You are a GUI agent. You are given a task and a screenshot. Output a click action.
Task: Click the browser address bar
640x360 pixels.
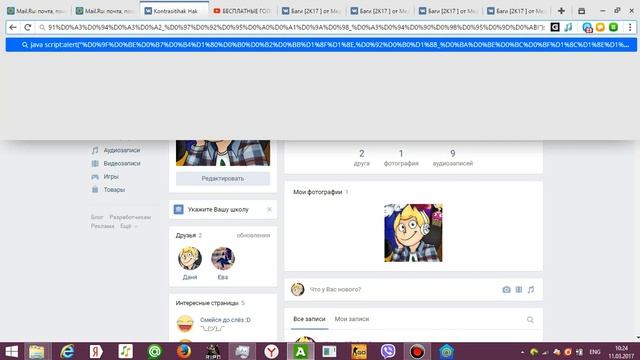click(296, 27)
